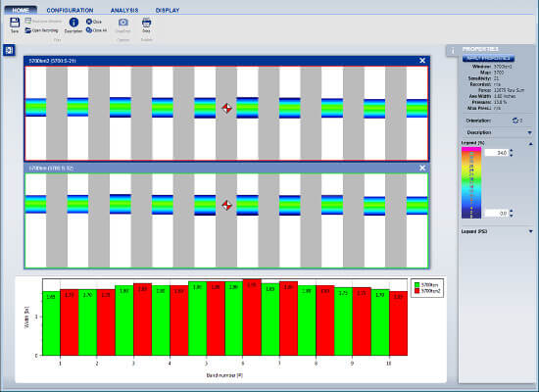Click the Duplicate Window icon
This screenshot has width=539, height=392.
click(28, 21)
